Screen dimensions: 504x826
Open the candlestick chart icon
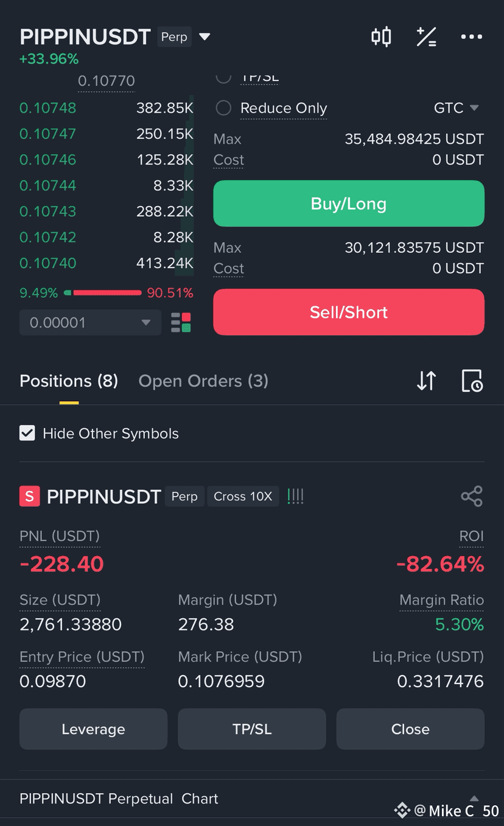tap(381, 37)
